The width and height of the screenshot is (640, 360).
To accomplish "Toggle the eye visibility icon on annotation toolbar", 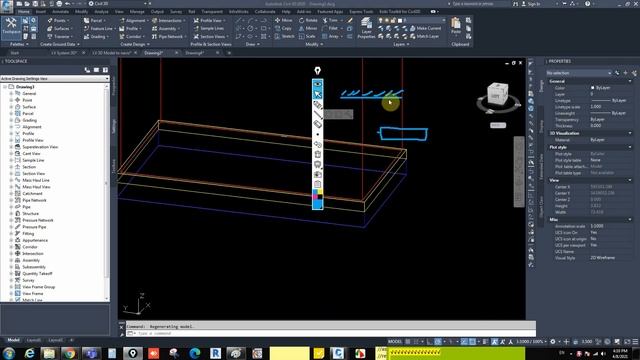I will [318, 84].
